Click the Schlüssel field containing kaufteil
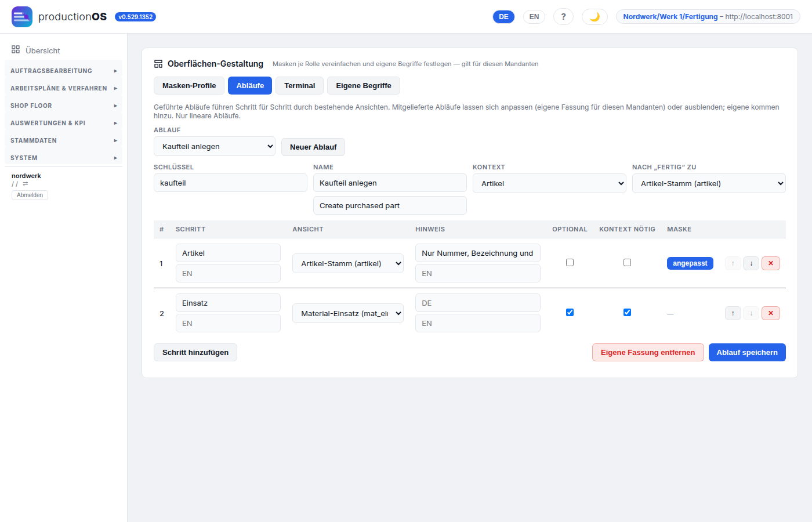The width and height of the screenshot is (812, 522). 230,183
